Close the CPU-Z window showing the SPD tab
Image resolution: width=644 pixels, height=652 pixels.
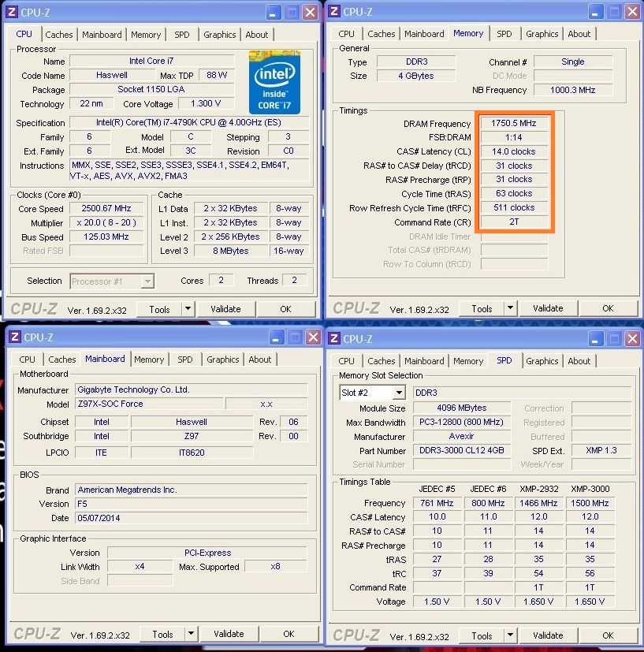click(x=631, y=339)
